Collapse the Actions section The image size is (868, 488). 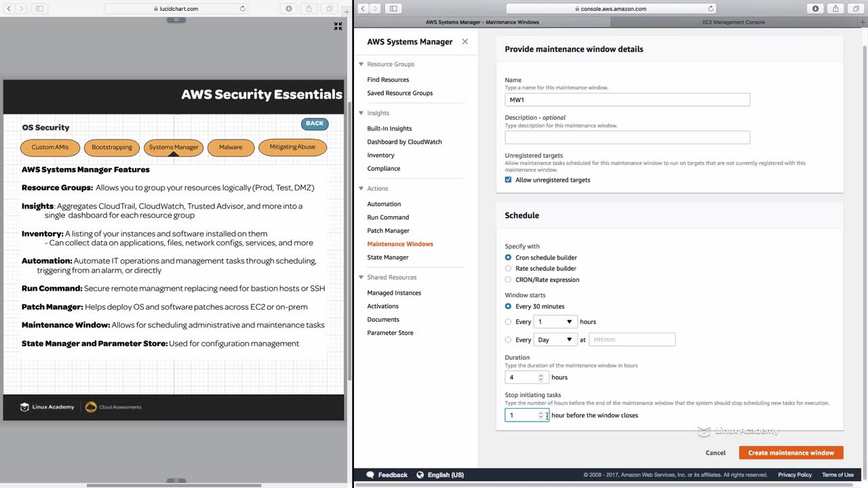tap(361, 188)
